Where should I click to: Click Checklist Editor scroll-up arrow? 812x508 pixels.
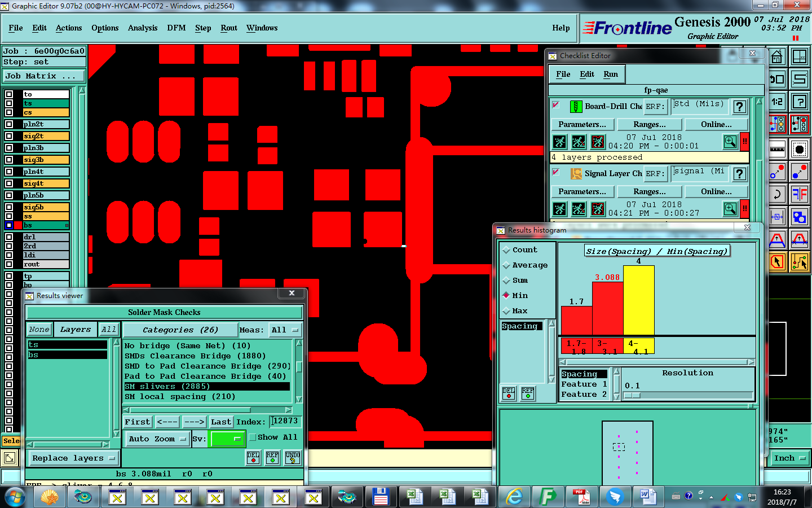point(759,102)
